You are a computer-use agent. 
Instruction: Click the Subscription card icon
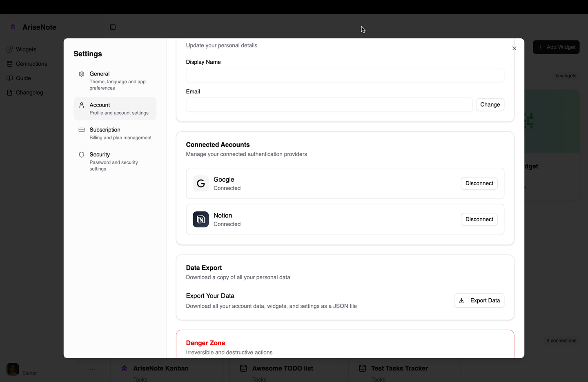point(82,130)
